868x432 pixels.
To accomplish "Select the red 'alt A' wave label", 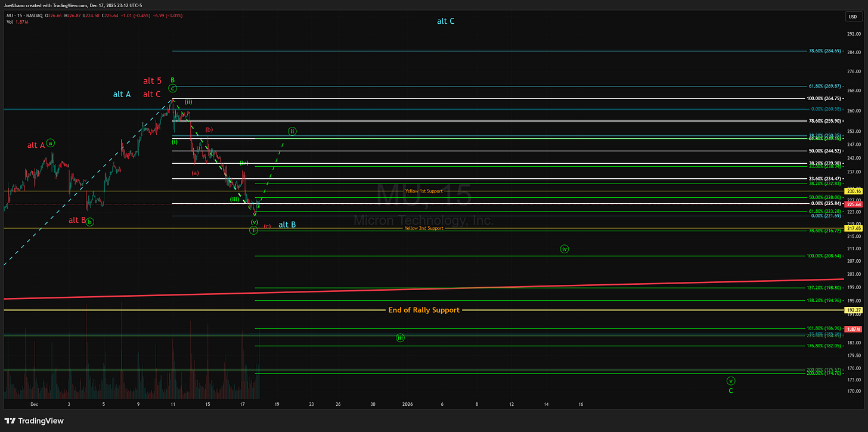I will (36, 145).
